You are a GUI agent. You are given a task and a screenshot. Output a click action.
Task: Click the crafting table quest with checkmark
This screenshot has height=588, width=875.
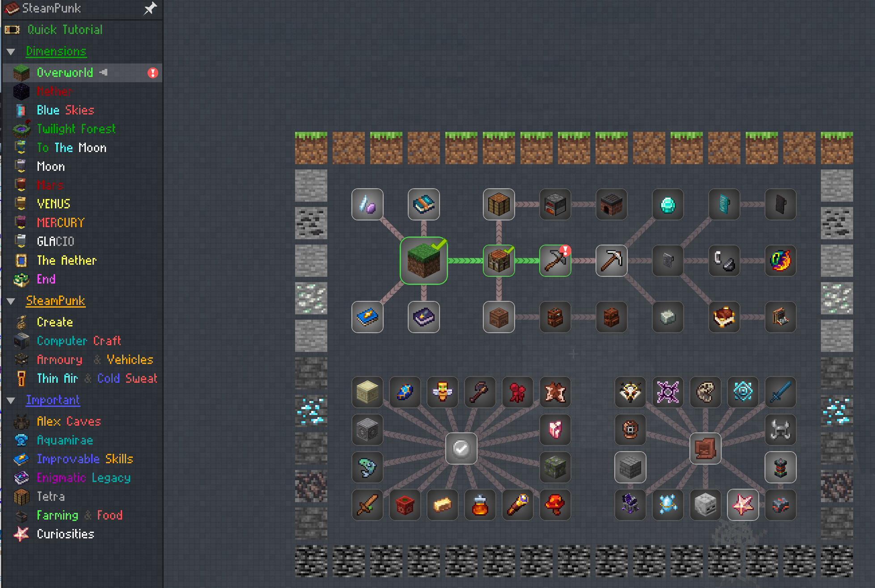point(499,261)
